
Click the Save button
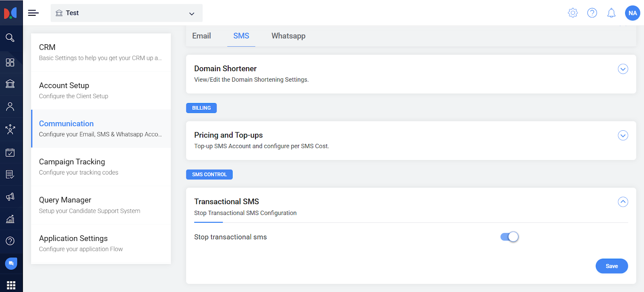point(611,266)
